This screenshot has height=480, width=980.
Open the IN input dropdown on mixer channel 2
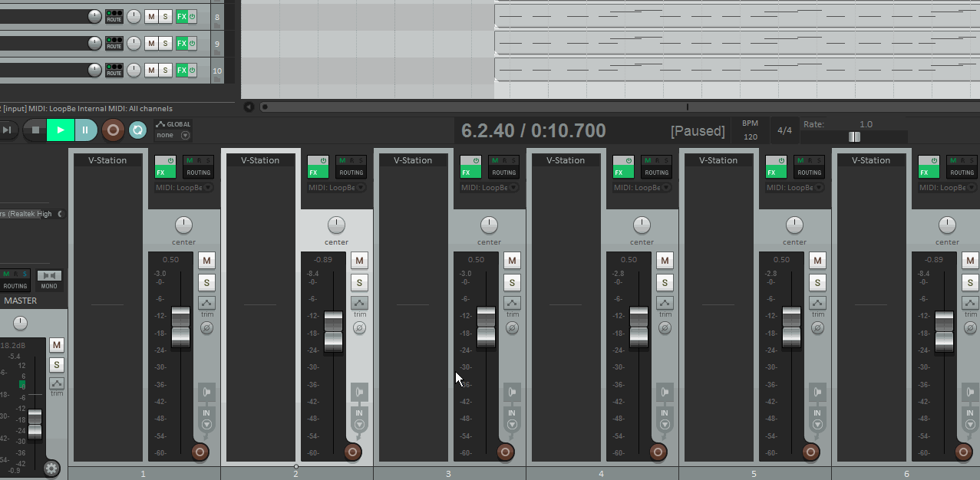[x=359, y=419]
